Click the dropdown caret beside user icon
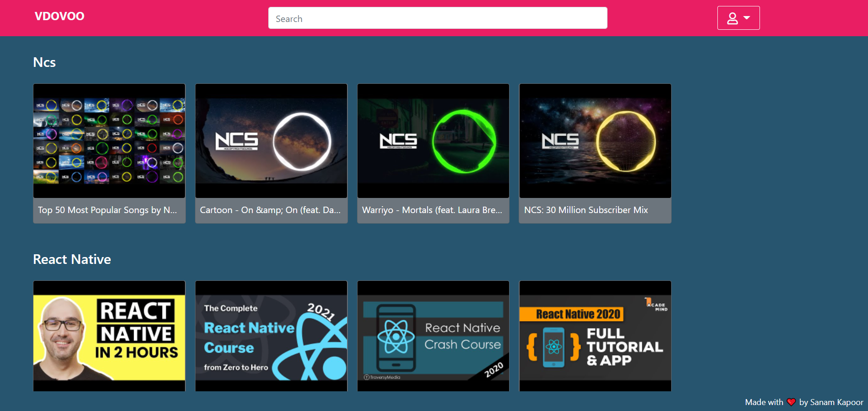868x411 pixels. point(747,18)
